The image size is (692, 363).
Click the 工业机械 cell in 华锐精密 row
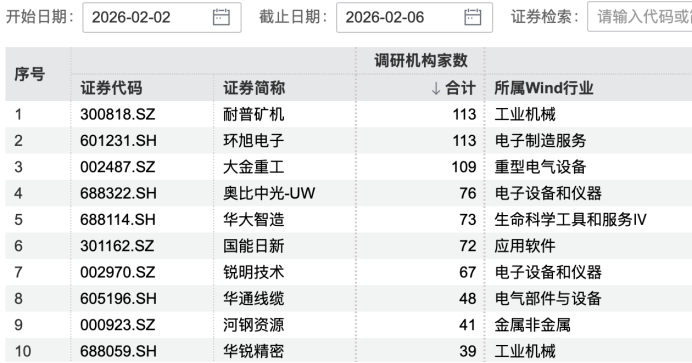(x=525, y=351)
